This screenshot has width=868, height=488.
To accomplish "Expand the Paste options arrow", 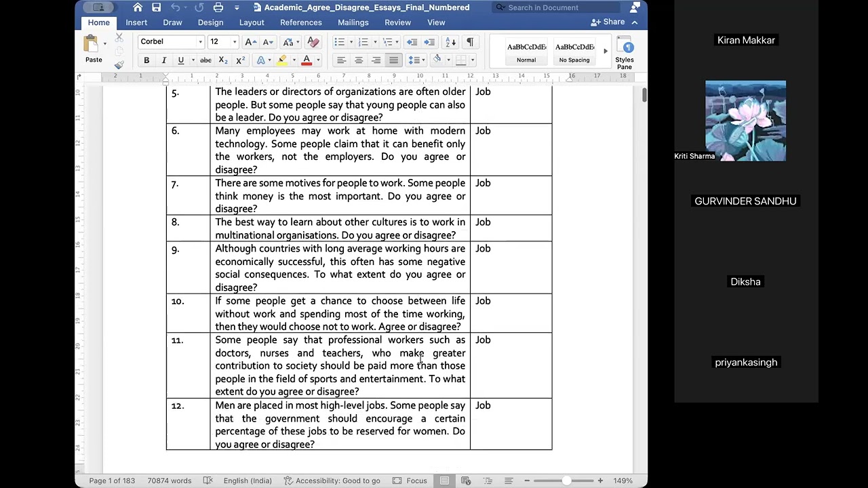I will pos(104,44).
